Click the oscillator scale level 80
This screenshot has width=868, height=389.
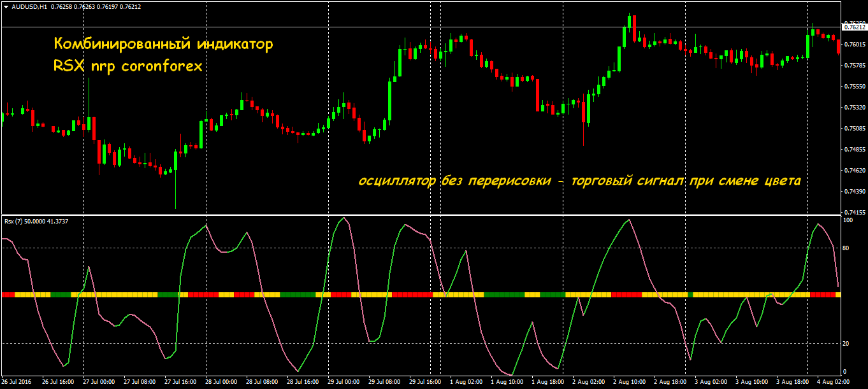click(846, 248)
